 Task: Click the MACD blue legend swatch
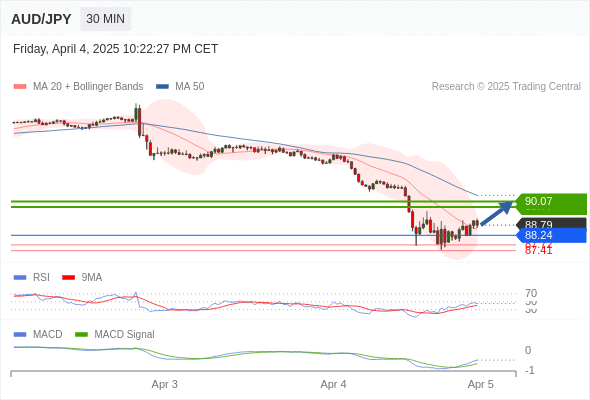(20, 335)
